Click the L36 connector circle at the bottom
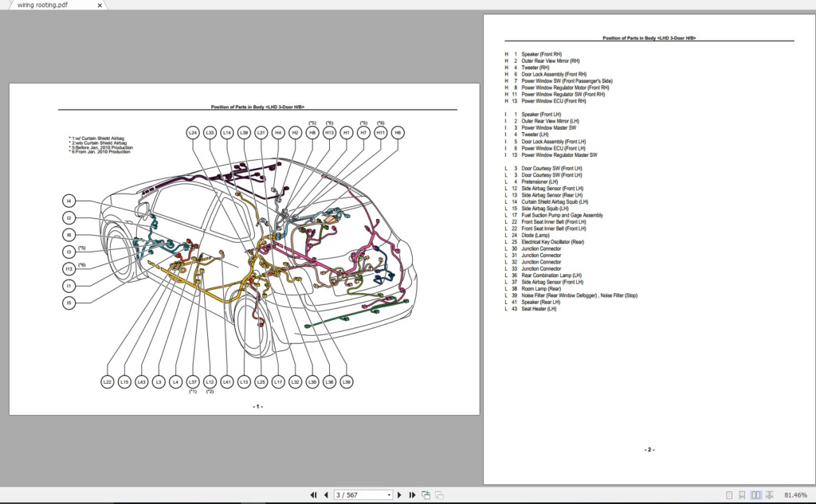This screenshot has height=504, width=816. (x=346, y=381)
